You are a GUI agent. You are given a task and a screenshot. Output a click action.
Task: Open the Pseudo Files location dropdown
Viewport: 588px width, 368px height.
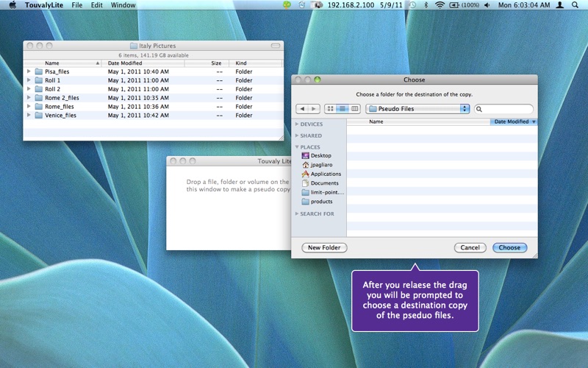417,109
